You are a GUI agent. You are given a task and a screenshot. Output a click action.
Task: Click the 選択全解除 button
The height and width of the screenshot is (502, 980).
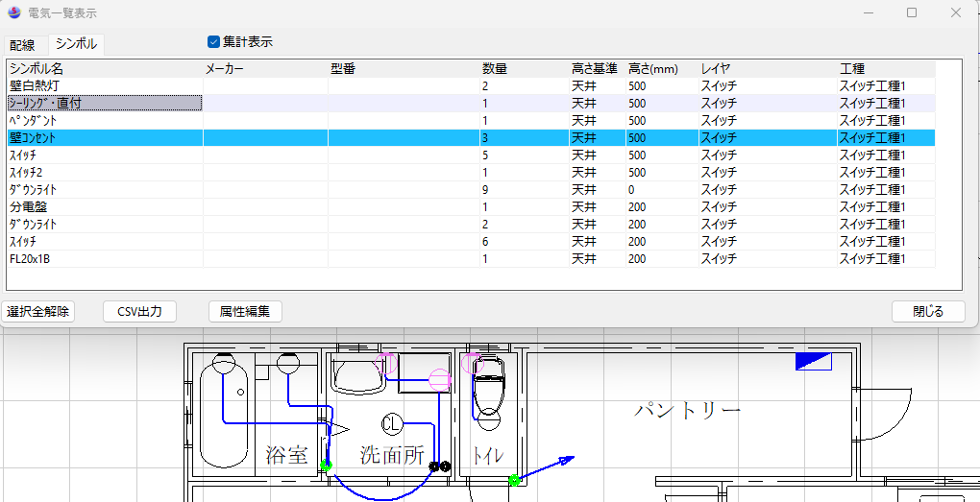coord(38,311)
